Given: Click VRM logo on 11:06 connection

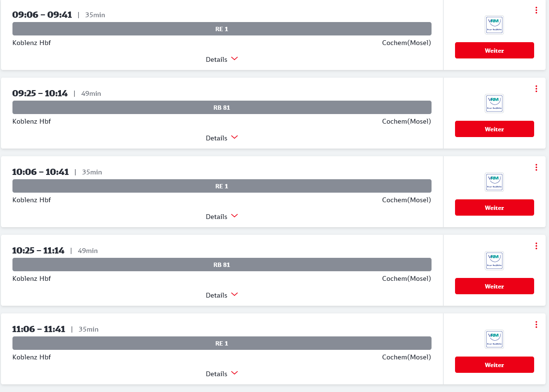Looking at the screenshot, I should coord(494,339).
